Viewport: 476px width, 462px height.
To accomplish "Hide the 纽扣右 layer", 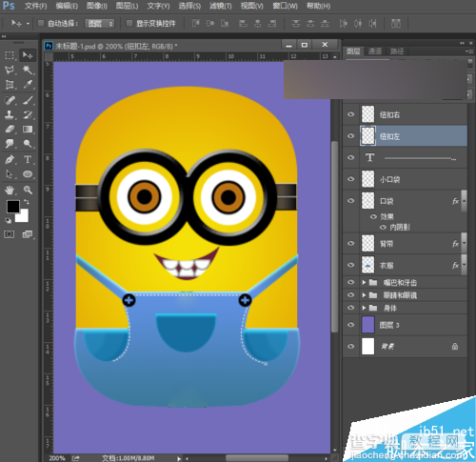I will 350,114.
